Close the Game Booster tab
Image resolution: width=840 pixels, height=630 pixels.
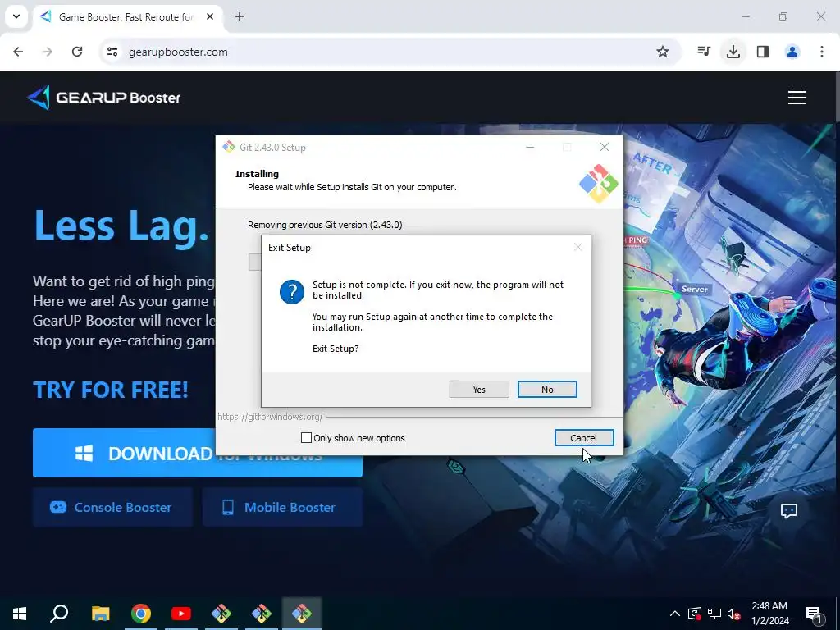[x=210, y=16]
